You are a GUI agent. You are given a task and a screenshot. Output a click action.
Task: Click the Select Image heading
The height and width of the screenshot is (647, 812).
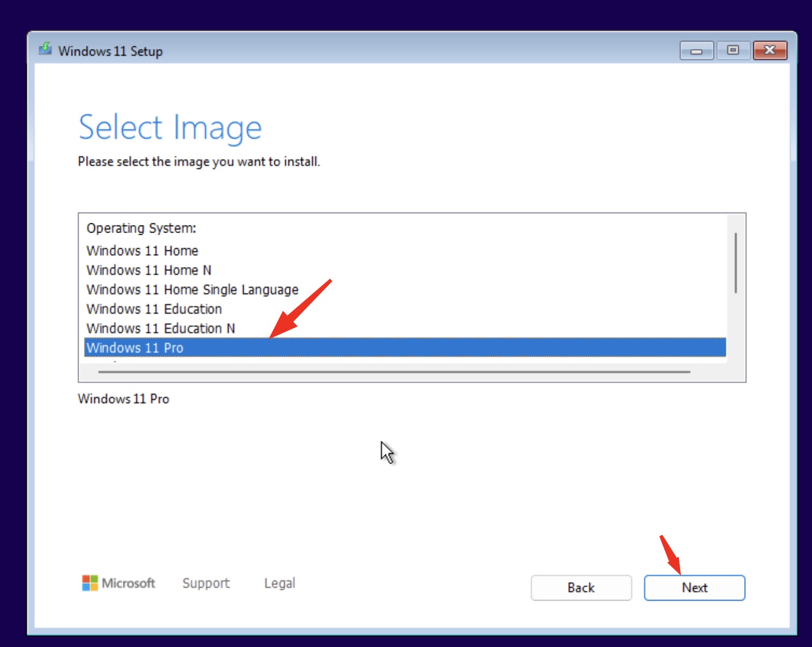coord(170,128)
